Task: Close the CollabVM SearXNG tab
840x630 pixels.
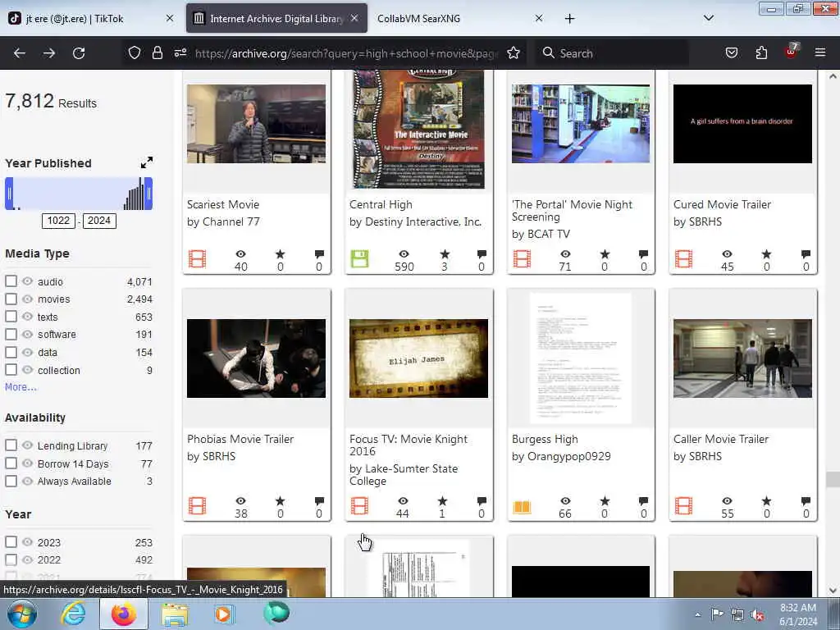Action: click(x=539, y=18)
